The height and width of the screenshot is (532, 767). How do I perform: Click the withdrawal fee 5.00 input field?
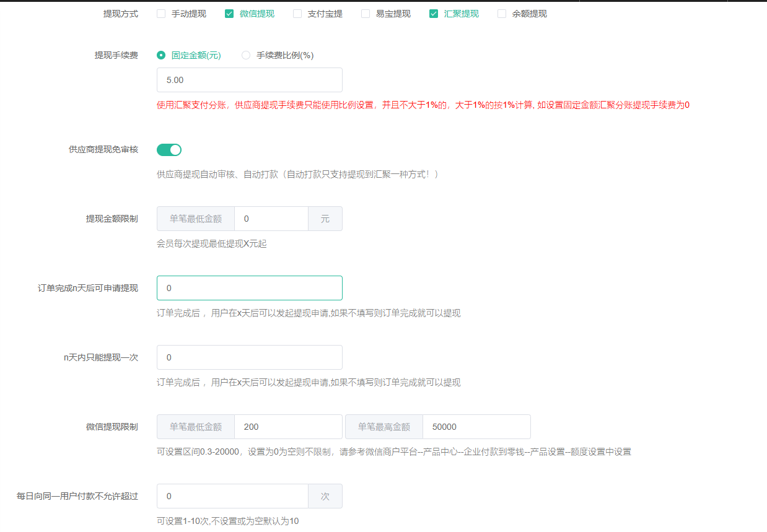click(x=249, y=80)
